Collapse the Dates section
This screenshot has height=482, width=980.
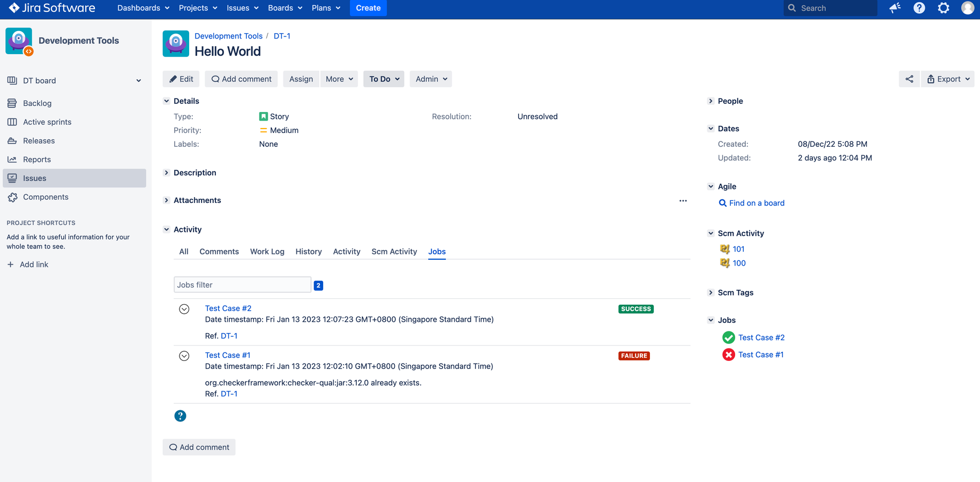pos(710,129)
